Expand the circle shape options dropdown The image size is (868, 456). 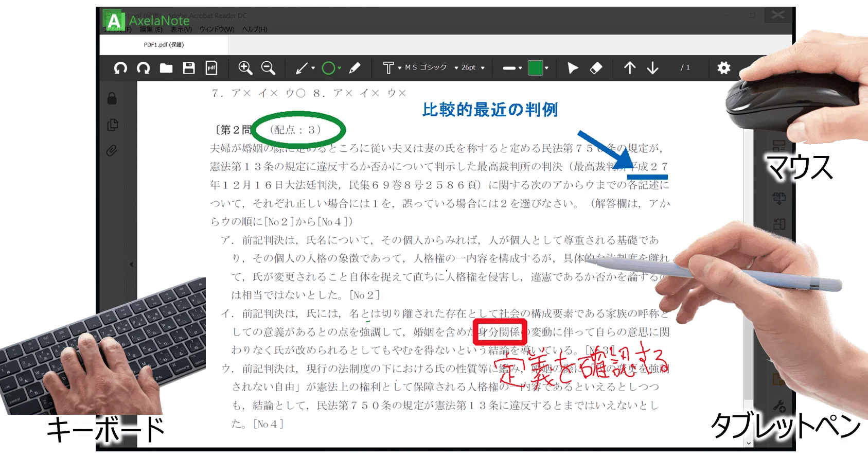pos(340,68)
